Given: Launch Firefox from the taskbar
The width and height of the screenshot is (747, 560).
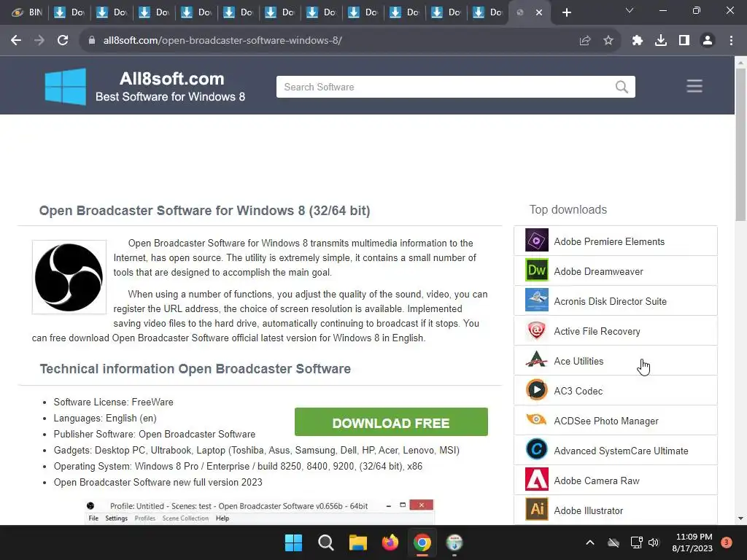Looking at the screenshot, I should click(390, 542).
